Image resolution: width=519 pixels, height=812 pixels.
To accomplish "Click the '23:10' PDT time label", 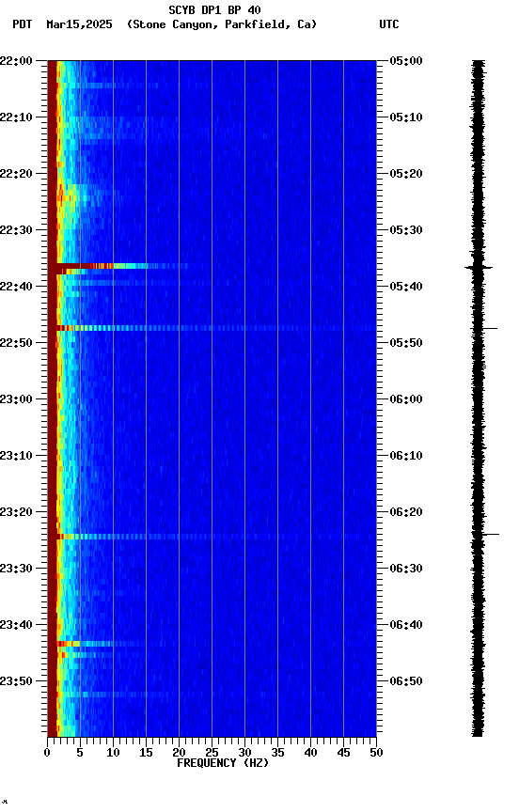I will (16, 456).
